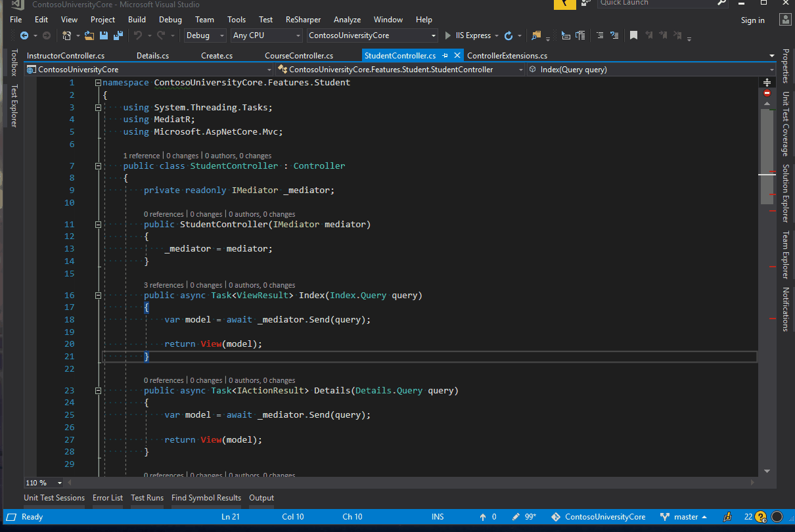The image size is (795, 532).
Task: Click the Comment out lines icon
Action: (600, 35)
